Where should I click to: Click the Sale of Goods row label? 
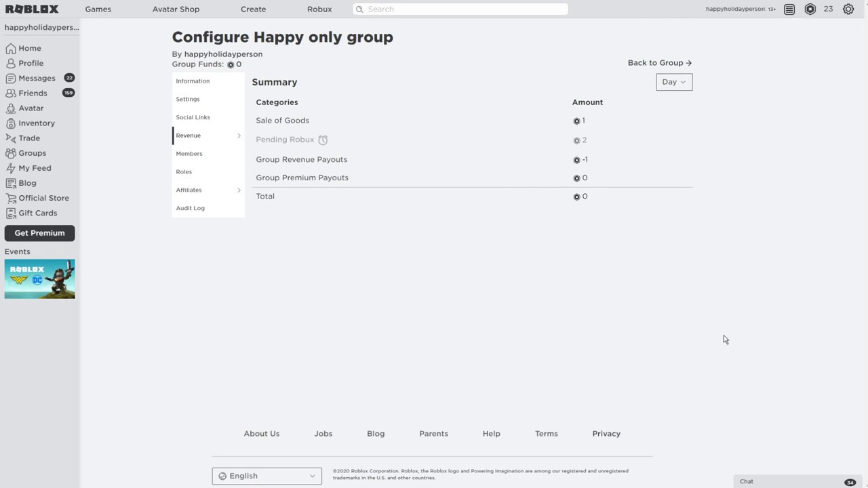coord(282,121)
